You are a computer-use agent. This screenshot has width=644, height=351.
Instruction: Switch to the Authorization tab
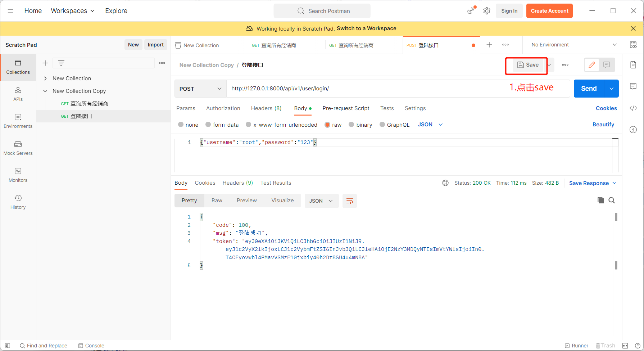pyautogui.click(x=223, y=108)
